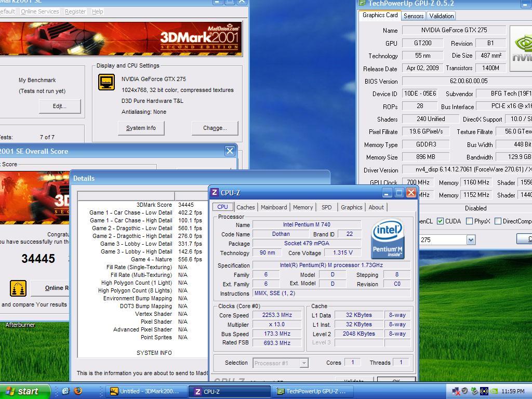This screenshot has height=399, width=532.
Task: Close the Overall Score dialog
Action: click(x=230, y=151)
